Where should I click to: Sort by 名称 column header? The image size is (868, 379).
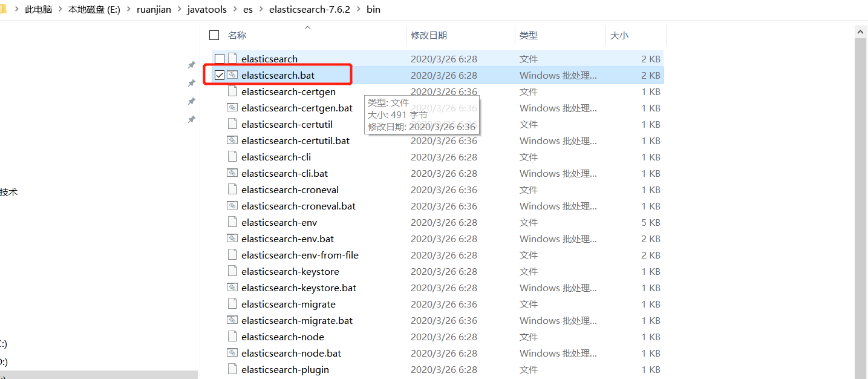coord(237,35)
